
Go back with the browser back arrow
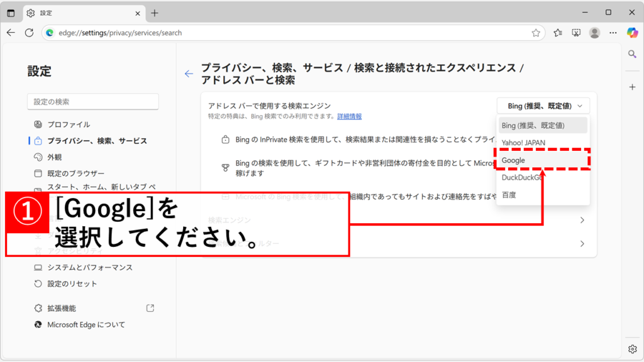pos(11,33)
